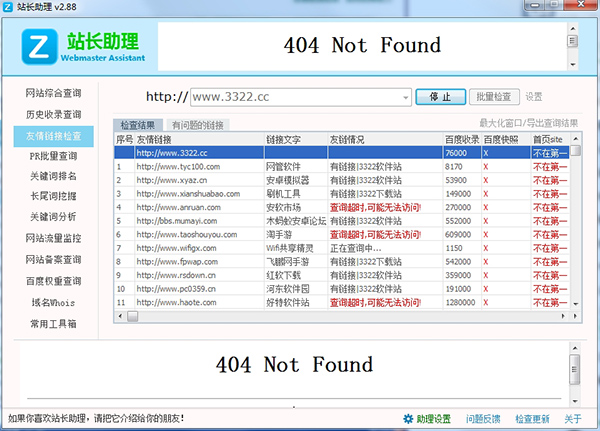Switch to 检查结果 tab
Screen dimensions: 600x431
pos(138,125)
